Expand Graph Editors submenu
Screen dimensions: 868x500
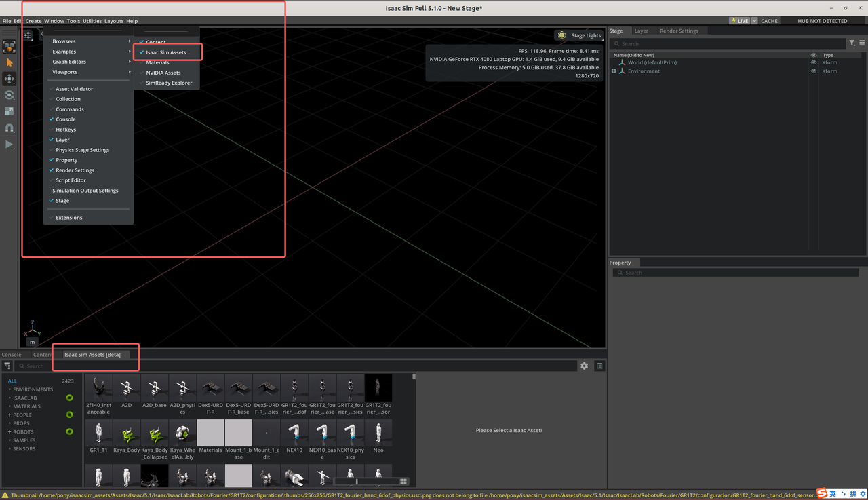tap(88, 62)
